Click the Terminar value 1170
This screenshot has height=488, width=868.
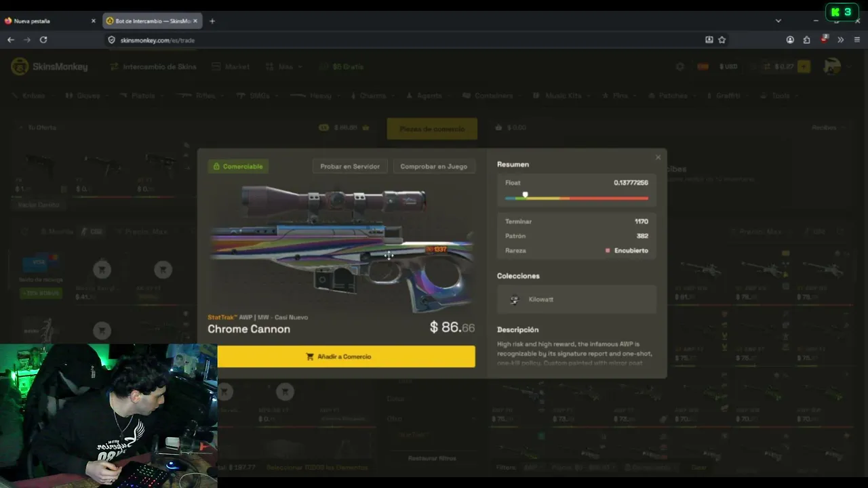click(642, 222)
